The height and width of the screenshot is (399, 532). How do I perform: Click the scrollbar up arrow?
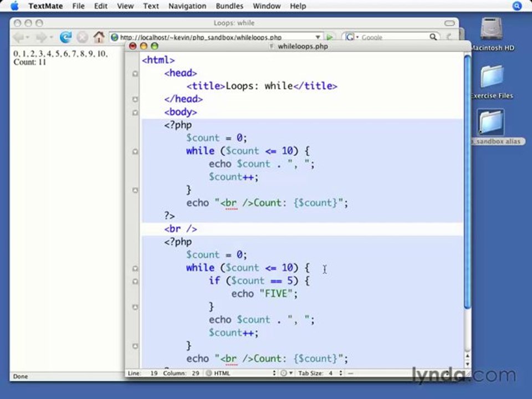(467, 356)
